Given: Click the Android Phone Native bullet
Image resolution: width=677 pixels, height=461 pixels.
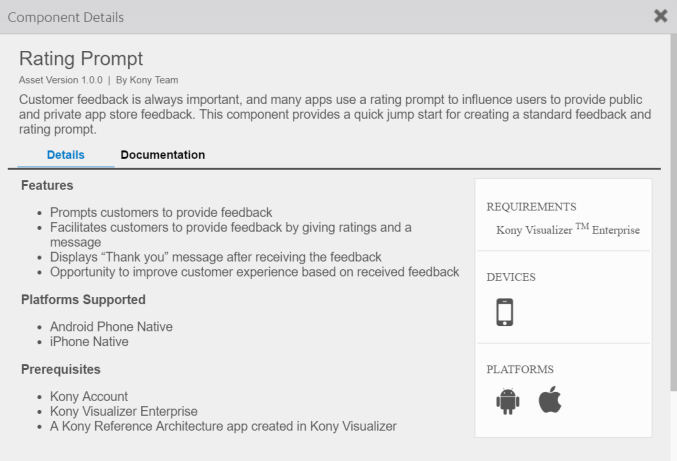Looking at the screenshot, I should [111, 327].
